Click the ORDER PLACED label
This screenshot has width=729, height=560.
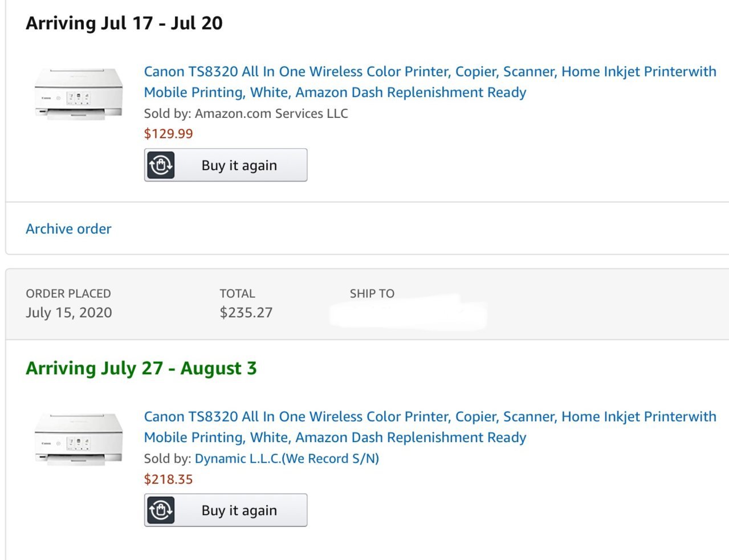click(x=68, y=293)
